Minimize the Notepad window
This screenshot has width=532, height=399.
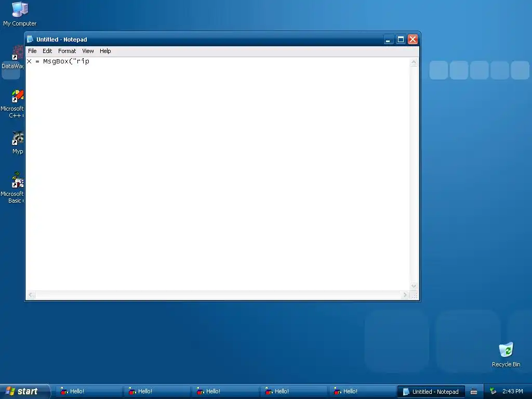[x=389, y=39]
